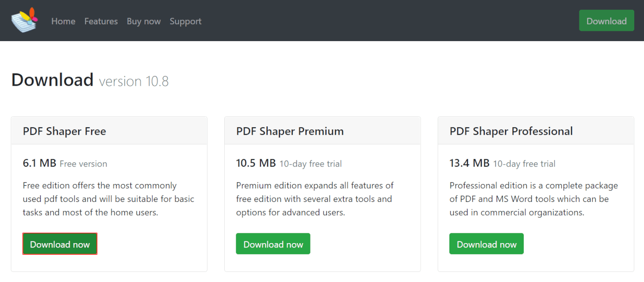
Task: Click the Free edition description paragraph
Action: pos(108,199)
